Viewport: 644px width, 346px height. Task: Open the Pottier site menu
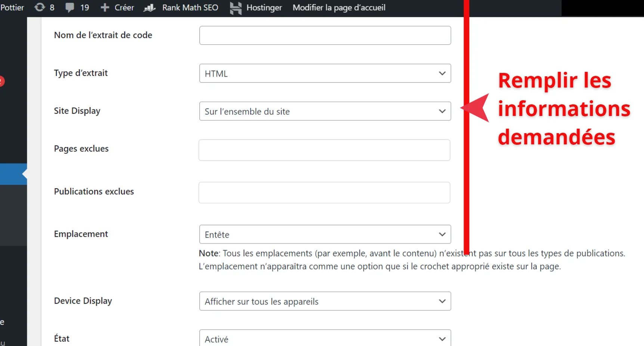tap(12, 7)
